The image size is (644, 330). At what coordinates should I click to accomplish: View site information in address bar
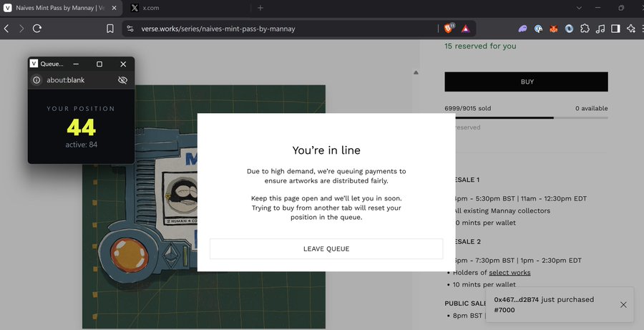130,29
